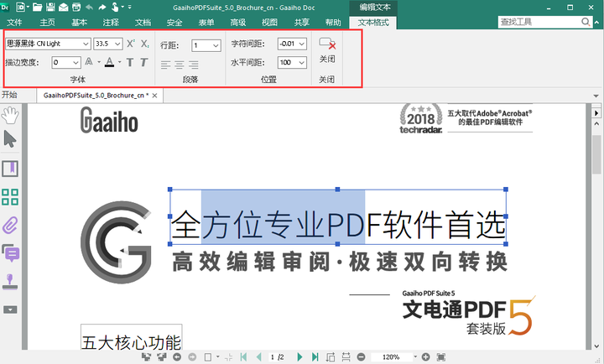Toggle touch mode hand pointer icon

click(x=115, y=7)
